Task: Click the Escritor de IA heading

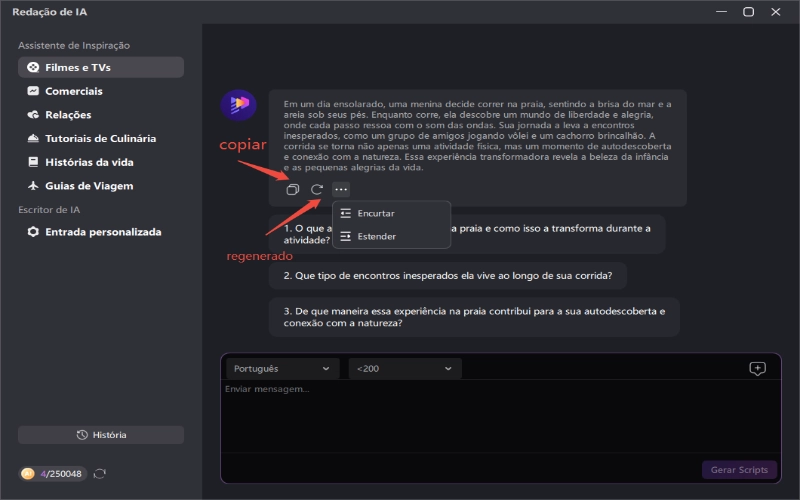Action: (x=49, y=210)
